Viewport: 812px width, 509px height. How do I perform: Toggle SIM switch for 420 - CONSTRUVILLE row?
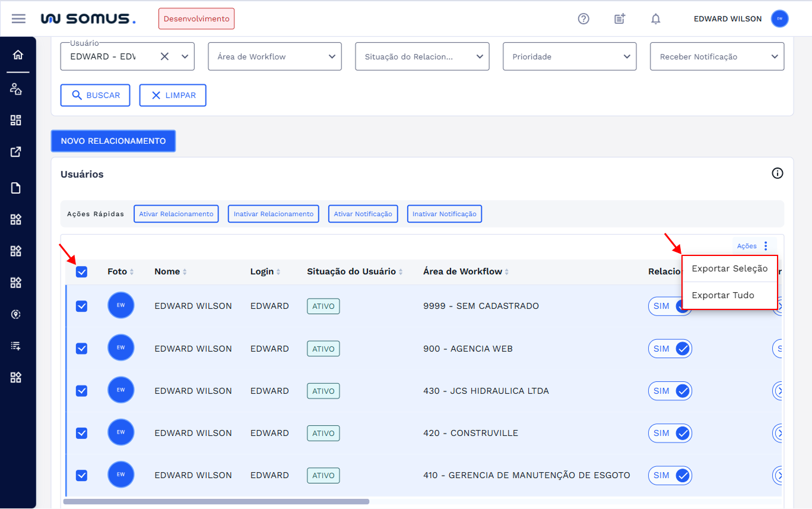click(670, 433)
